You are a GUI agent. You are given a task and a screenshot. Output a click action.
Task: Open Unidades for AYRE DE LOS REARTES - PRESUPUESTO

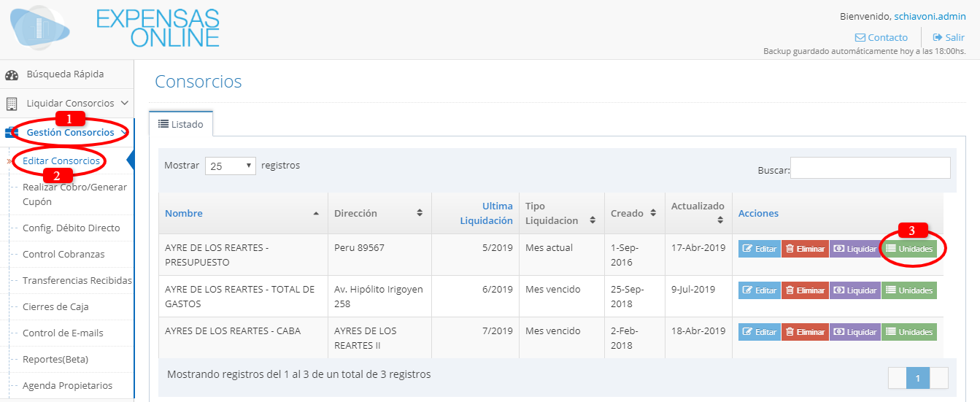pos(909,249)
